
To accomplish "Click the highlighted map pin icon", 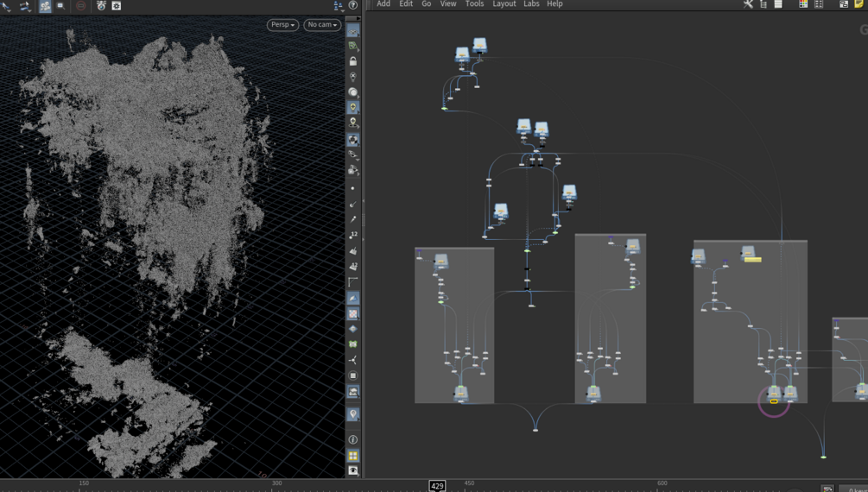I will click(352, 414).
